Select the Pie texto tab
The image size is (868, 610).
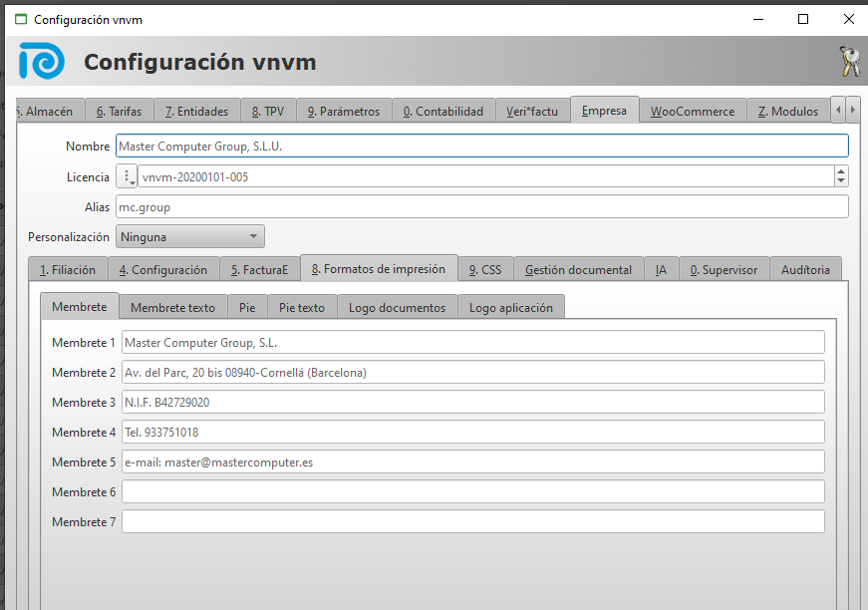(x=301, y=308)
